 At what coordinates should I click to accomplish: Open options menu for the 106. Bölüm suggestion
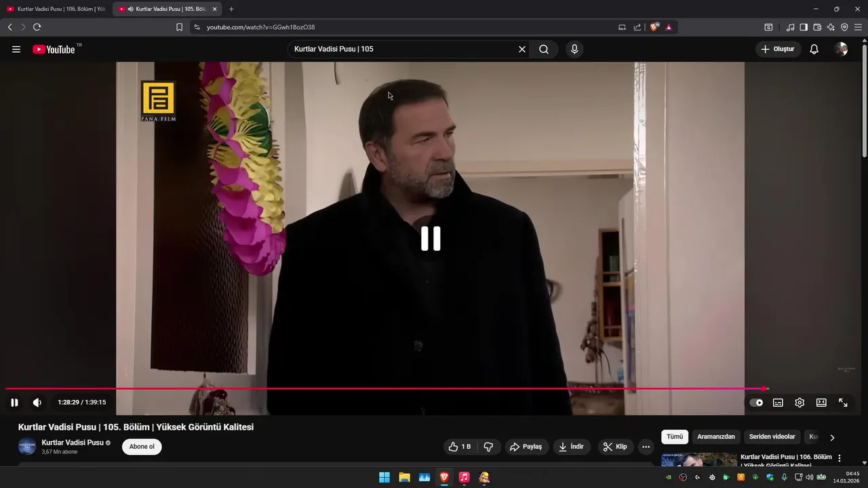[840, 458]
